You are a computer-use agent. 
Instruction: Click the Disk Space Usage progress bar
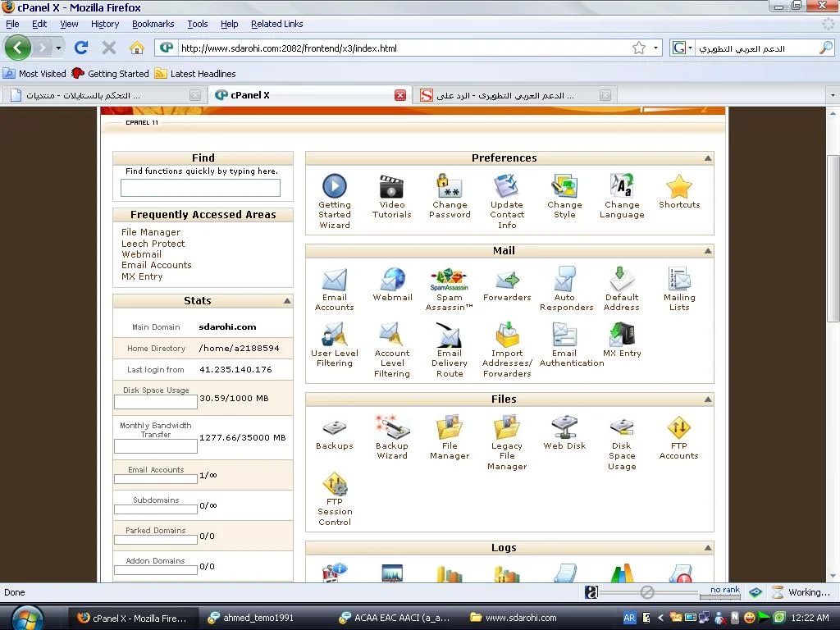tap(155, 402)
